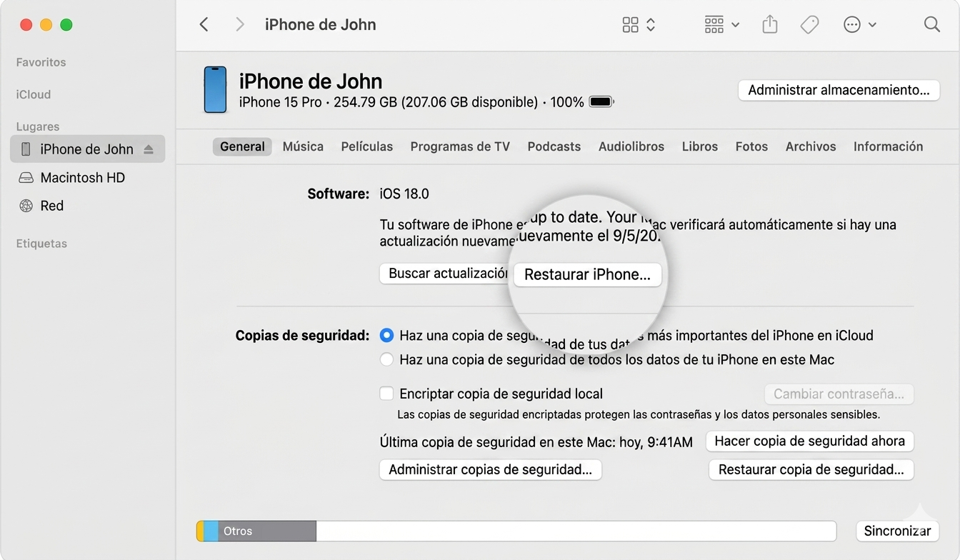Screen dimensions: 960x560
Task: Select iPhone de John in sidebar
Action: click(x=87, y=149)
